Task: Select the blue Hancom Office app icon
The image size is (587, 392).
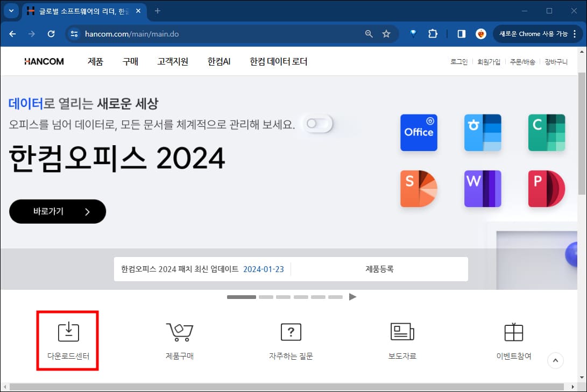Action: pos(419,132)
